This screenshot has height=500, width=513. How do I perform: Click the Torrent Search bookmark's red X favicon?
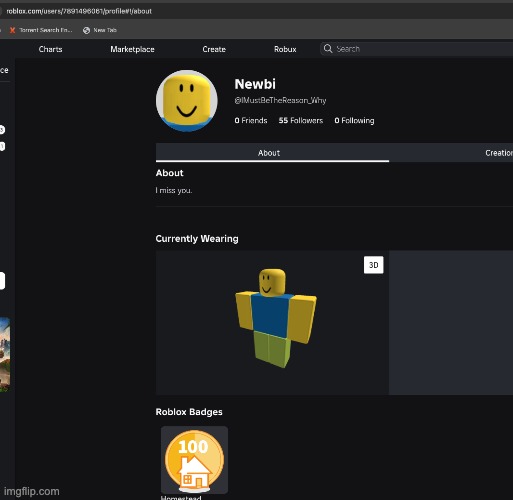pyautogui.click(x=13, y=30)
